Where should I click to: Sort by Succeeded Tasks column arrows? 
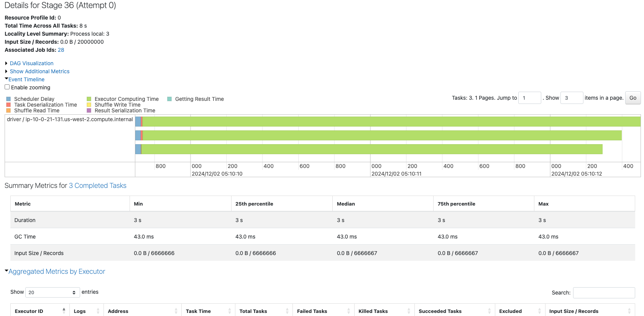490,311
